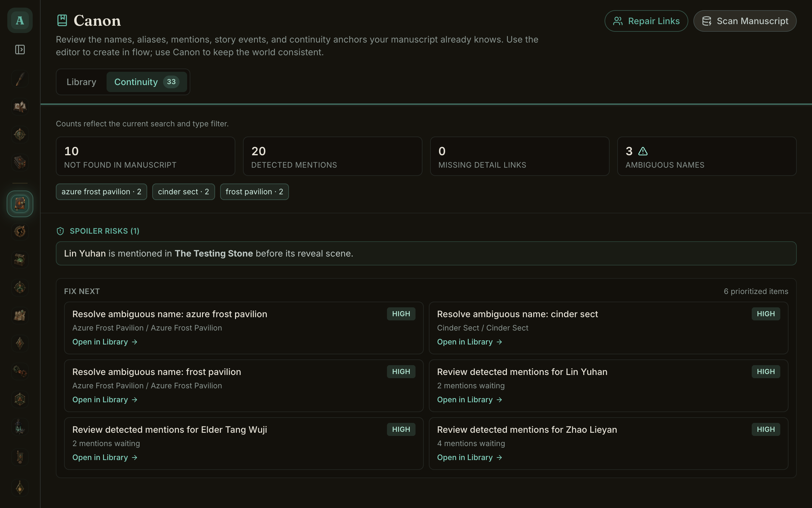
Task: Click the Scan Manuscript button
Action: pos(744,21)
